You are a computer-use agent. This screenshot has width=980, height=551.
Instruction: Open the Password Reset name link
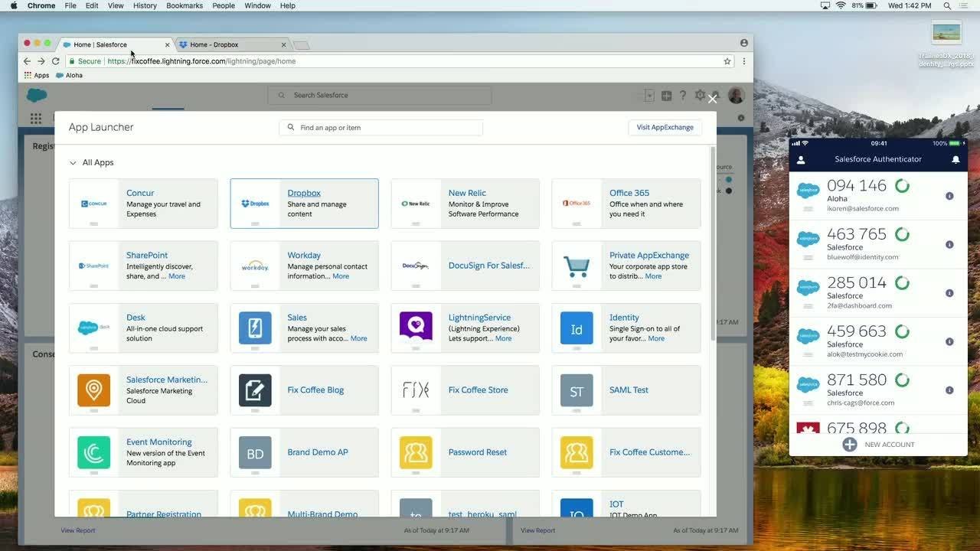(478, 452)
